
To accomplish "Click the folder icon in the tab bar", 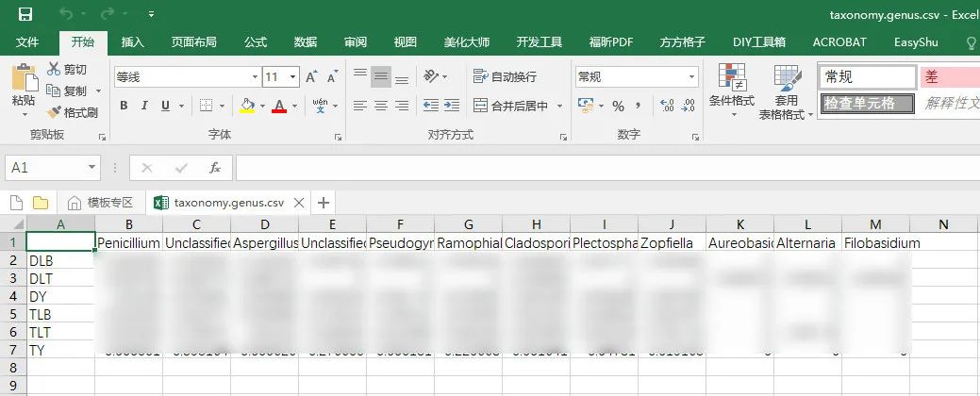I will [41, 203].
